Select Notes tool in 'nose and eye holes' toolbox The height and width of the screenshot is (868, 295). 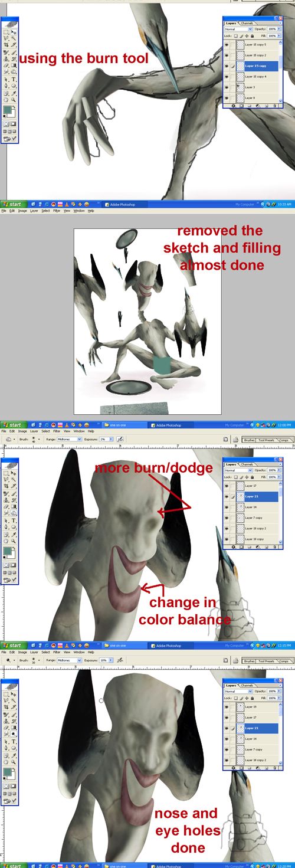coord(6,755)
